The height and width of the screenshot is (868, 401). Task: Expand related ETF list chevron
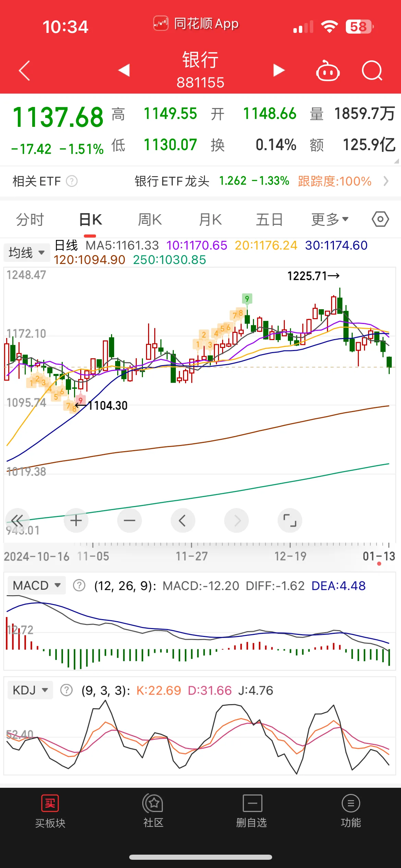(x=386, y=181)
